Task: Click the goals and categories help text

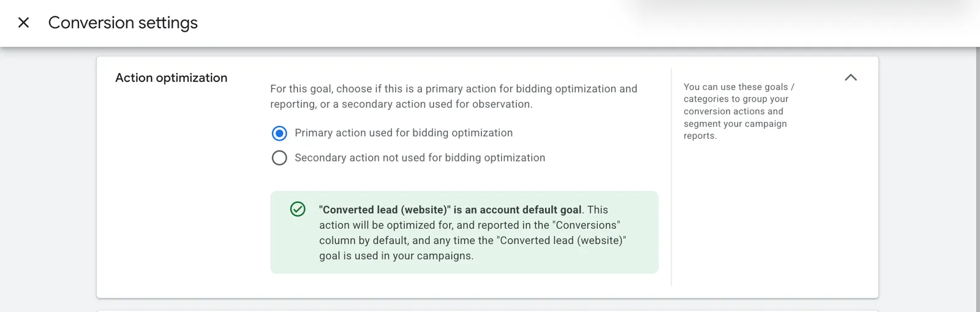Action: click(739, 111)
